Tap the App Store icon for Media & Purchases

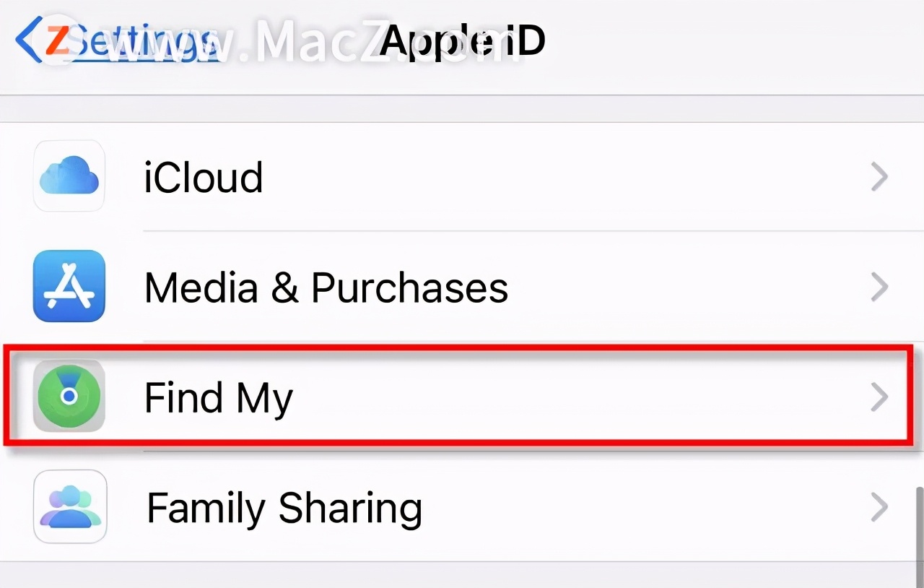(x=69, y=286)
